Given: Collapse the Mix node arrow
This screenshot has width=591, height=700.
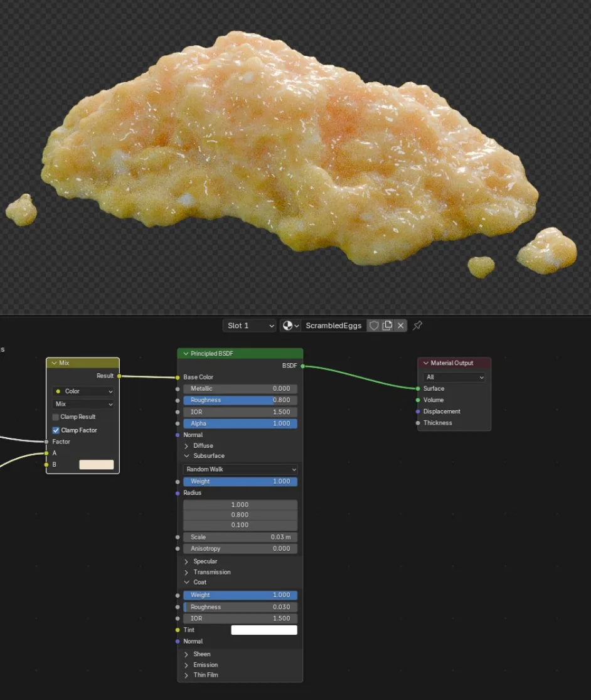Looking at the screenshot, I should point(54,363).
